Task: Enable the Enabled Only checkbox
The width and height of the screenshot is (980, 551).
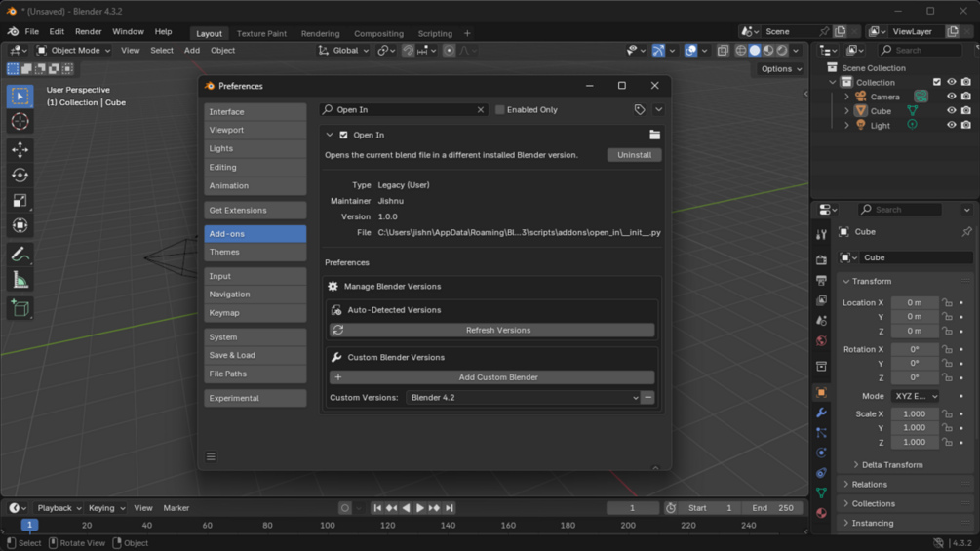Action: click(x=499, y=110)
